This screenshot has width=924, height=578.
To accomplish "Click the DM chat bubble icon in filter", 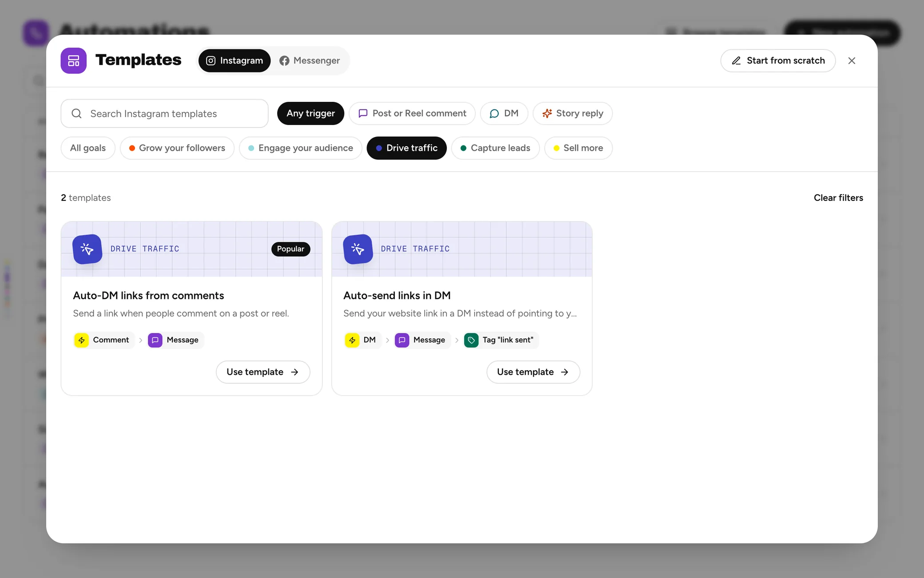I will point(494,113).
